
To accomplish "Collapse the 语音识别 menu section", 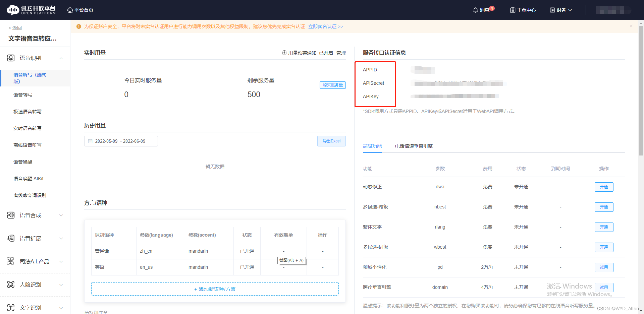I will pyautogui.click(x=61, y=58).
